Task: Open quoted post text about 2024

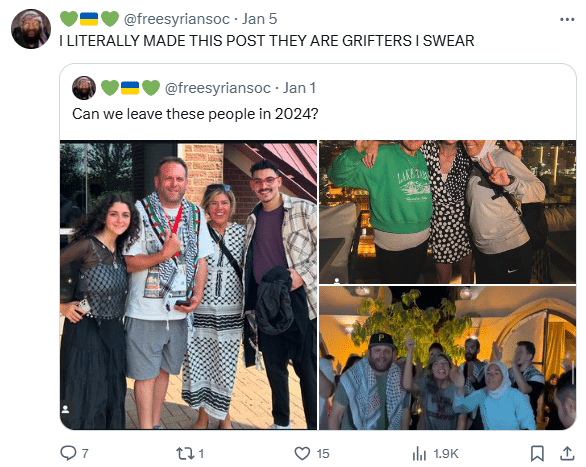Action: 195,114
